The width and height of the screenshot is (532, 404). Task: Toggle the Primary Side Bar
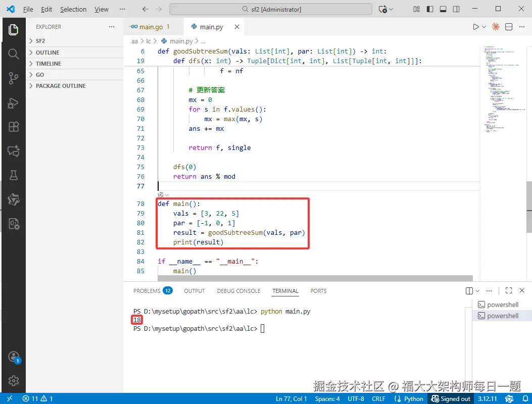[x=430, y=9]
